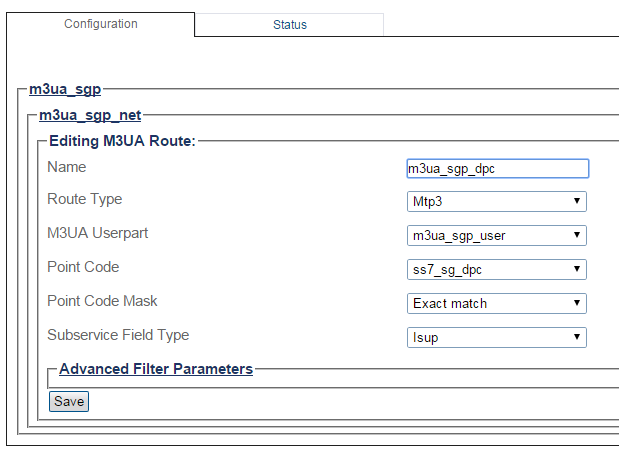619x461 pixels.
Task: Save the M3UA route settings
Action: tap(69, 401)
